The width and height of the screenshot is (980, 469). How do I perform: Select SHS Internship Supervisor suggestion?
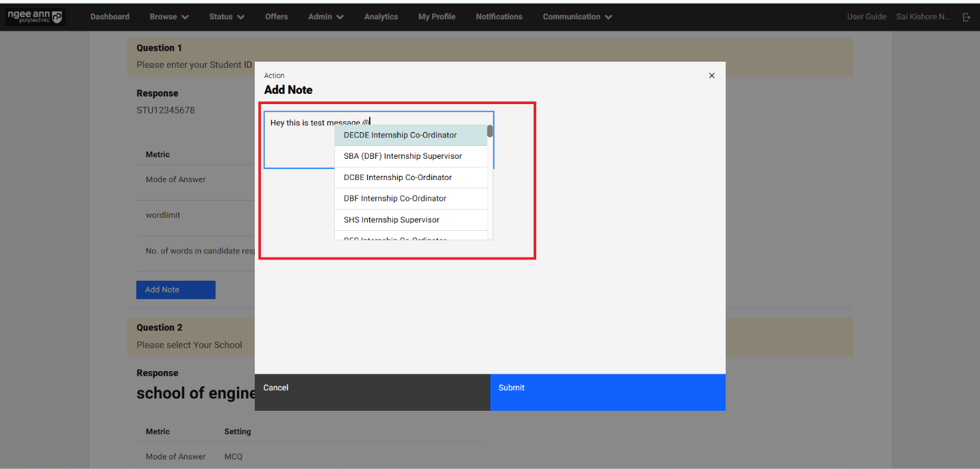(x=392, y=220)
